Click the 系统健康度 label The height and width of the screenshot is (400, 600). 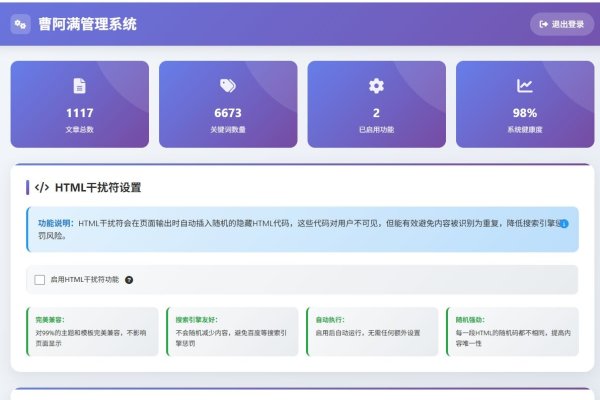(x=525, y=129)
